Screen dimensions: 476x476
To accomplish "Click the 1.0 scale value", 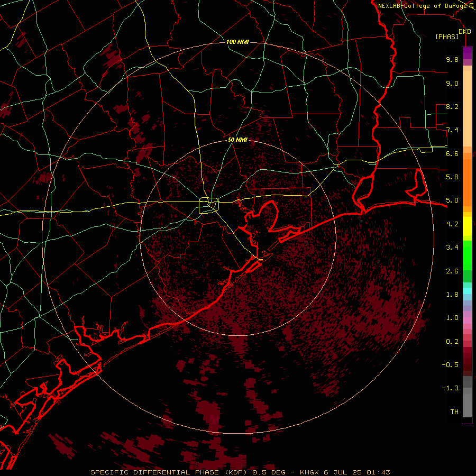I will click(x=452, y=318).
